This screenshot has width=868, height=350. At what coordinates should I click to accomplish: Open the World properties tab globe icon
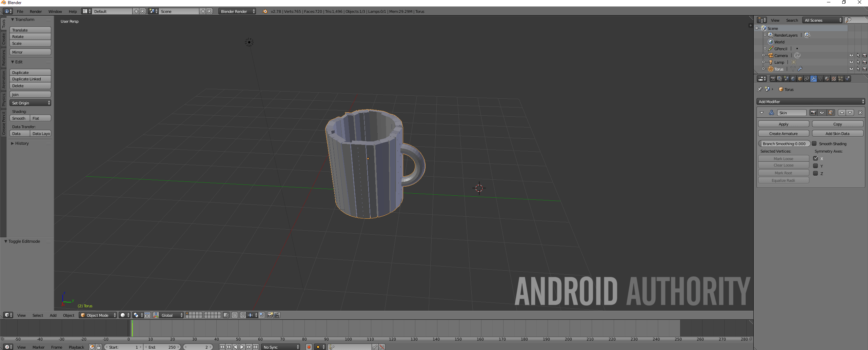click(x=793, y=79)
